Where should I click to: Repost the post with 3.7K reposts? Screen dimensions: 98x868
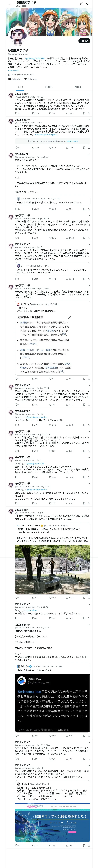tap(34, 113)
